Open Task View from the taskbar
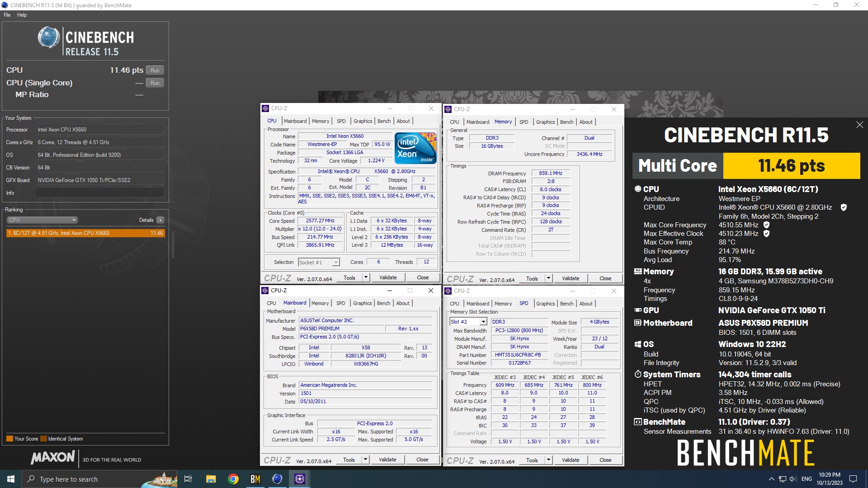This screenshot has width=868, height=488. click(188, 479)
